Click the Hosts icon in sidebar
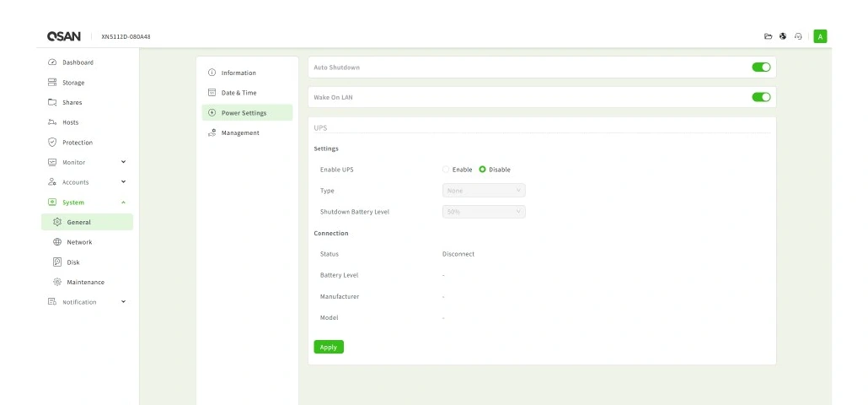The width and height of the screenshot is (868, 405). 52,122
